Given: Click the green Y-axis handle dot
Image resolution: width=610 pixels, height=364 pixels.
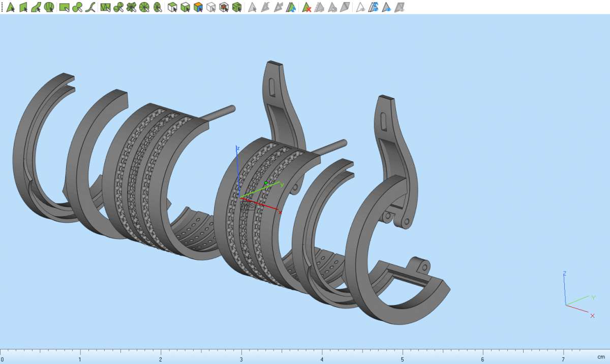Looking at the screenshot, I should 266,183.
